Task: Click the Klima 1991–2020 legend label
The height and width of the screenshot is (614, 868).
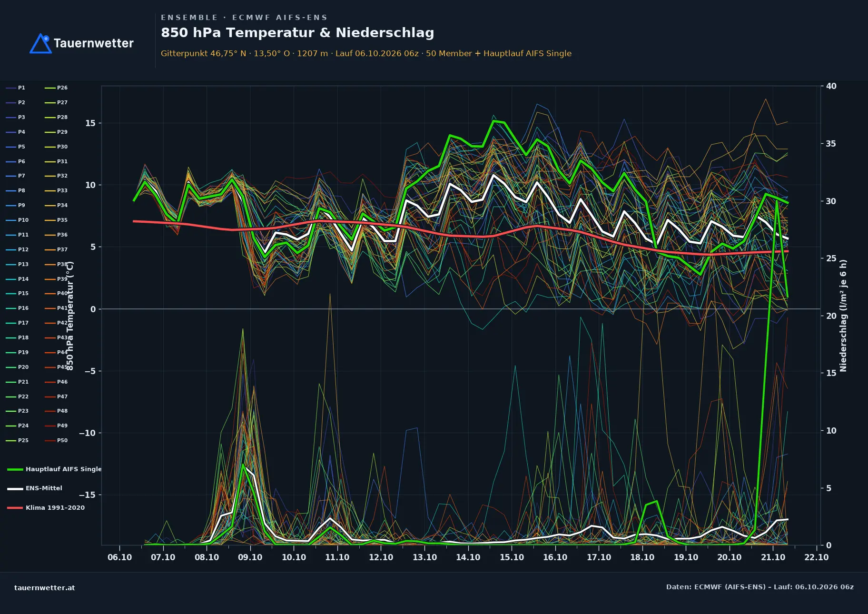Action: click(55, 508)
